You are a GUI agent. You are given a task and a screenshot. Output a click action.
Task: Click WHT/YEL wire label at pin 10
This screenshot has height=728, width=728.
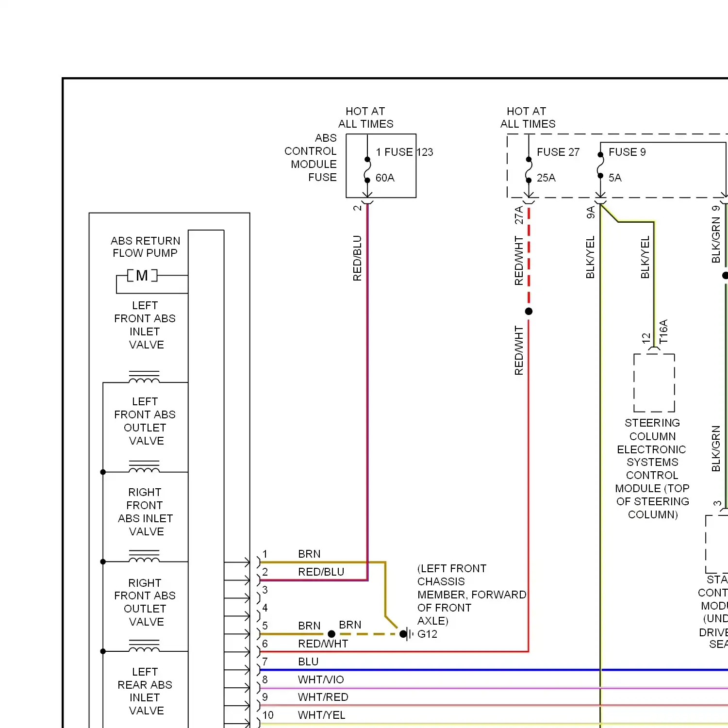coord(322,715)
